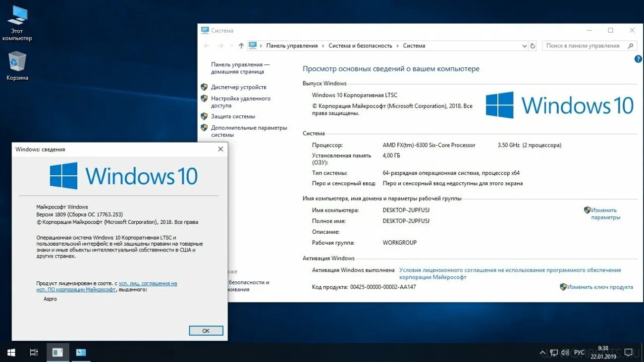Click Версия 1809 build text in dialog
Screen dimensions: 644x362
tap(79, 214)
